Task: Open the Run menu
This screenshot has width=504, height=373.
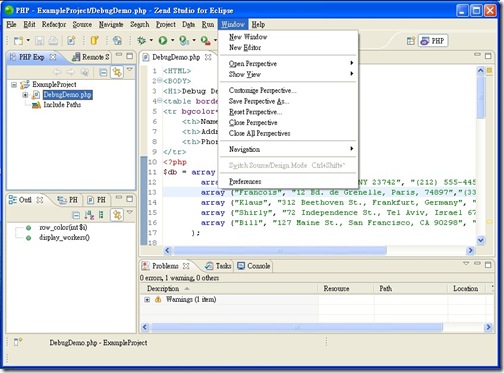Action: pyautogui.click(x=208, y=24)
